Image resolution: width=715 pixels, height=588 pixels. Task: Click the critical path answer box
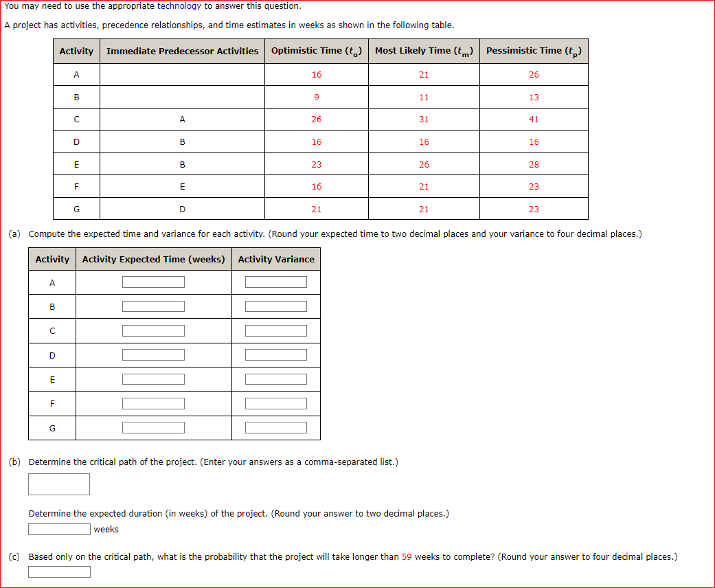point(58,484)
